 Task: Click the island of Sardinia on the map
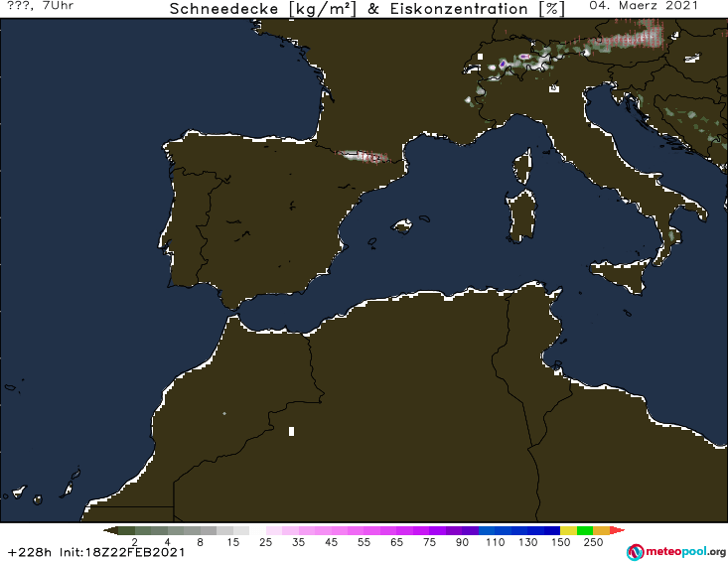(521, 216)
